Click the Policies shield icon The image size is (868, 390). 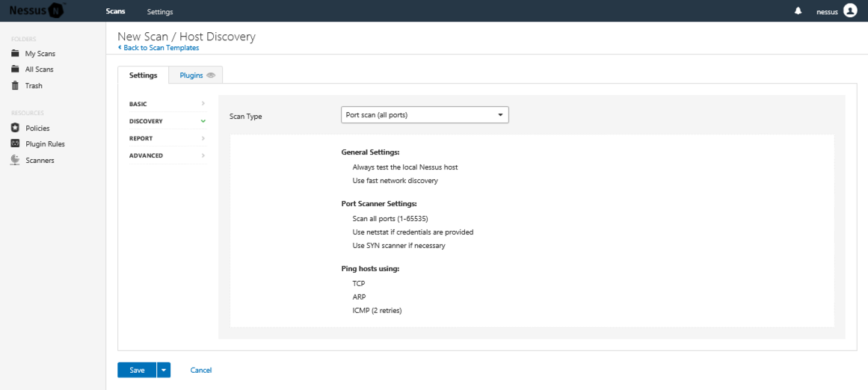pos(15,128)
